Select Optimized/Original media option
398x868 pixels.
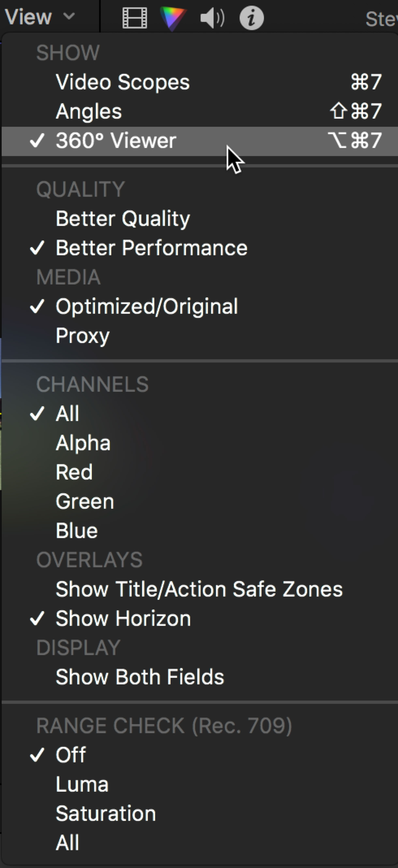coord(147,306)
